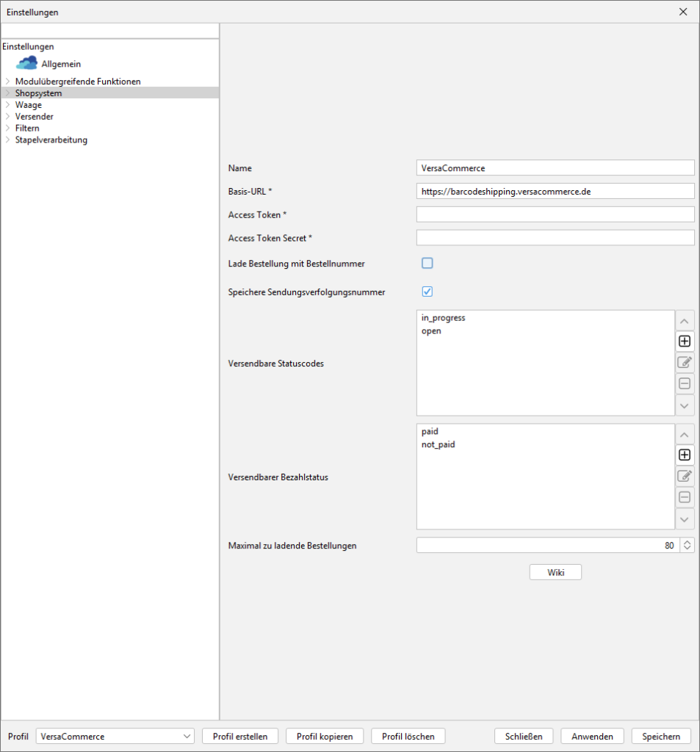Move down arrow in Versendbarer Bezahlstatus list
700x752 pixels.
[684, 518]
